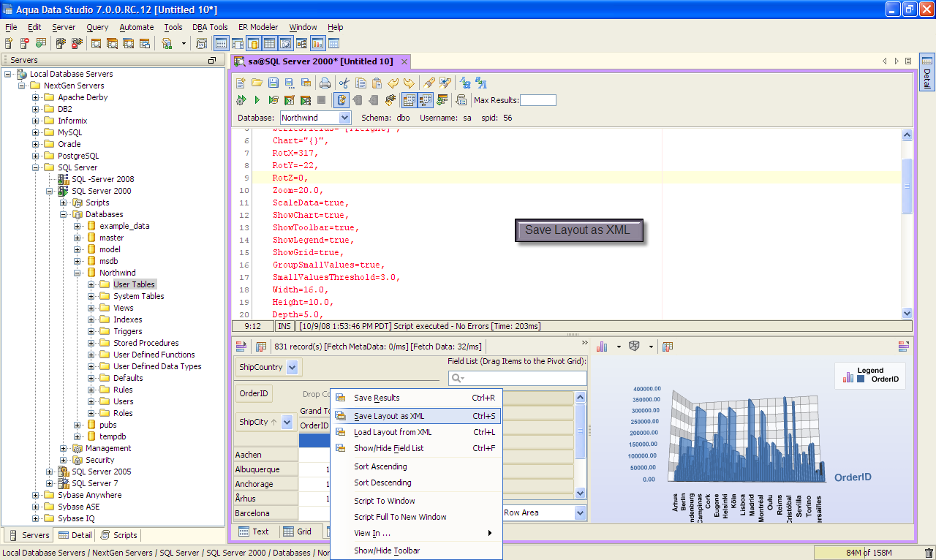936x560 pixels.
Task: Click the Save script floppy disk icon
Action: (273, 83)
